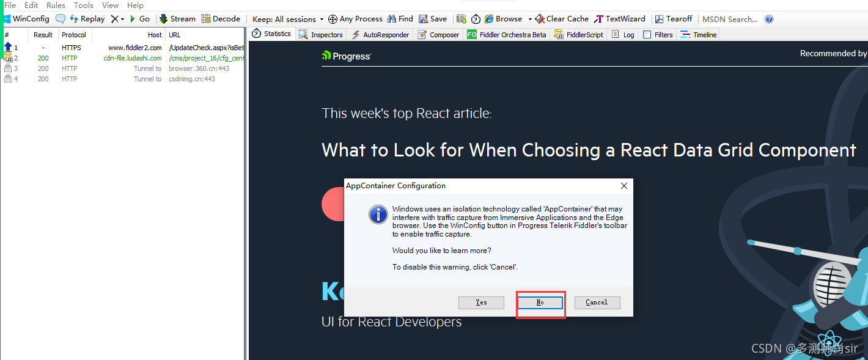The height and width of the screenshot is (360, 868).
Task: Open the TextWizard tool
Action: click(620, 19)
